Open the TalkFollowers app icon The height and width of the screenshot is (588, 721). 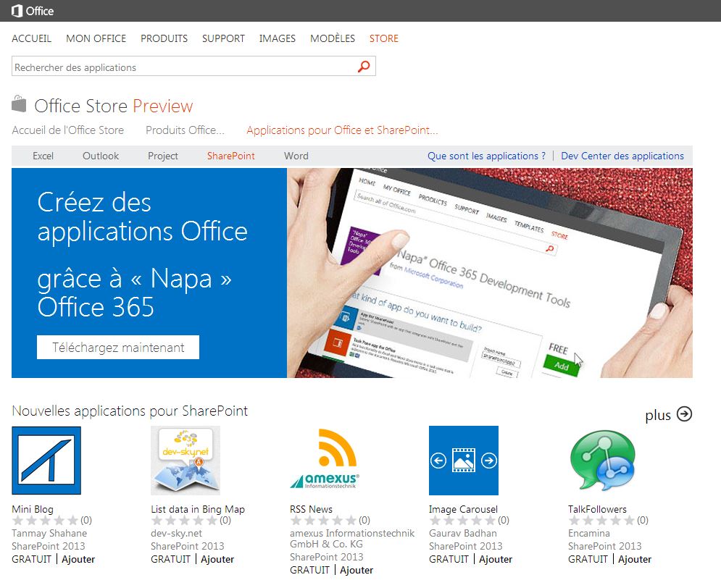(x=602, y=461)
